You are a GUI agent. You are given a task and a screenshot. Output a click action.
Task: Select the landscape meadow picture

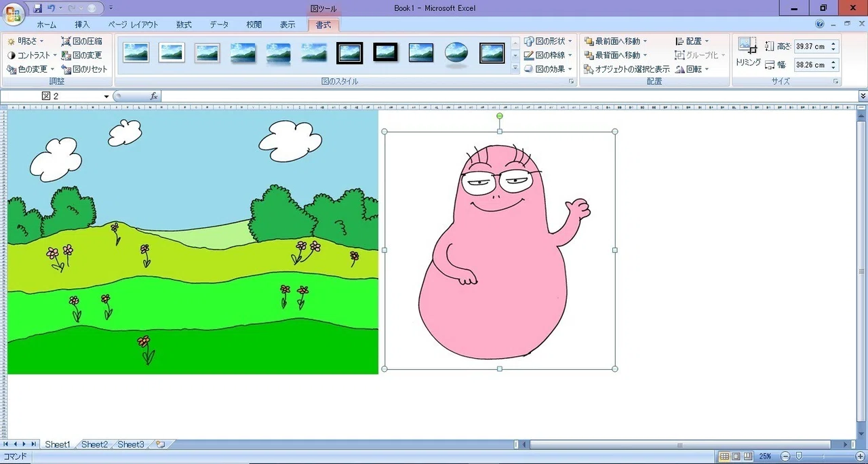coord(193,241)
